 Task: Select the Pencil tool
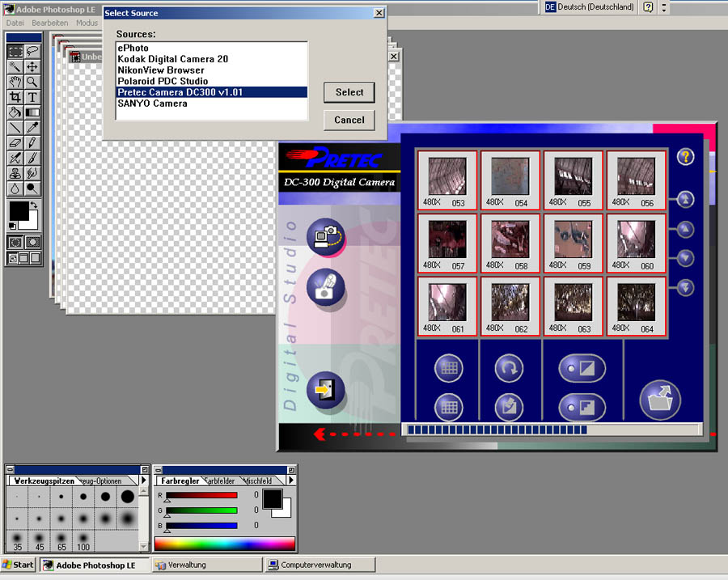coord(32,143)
